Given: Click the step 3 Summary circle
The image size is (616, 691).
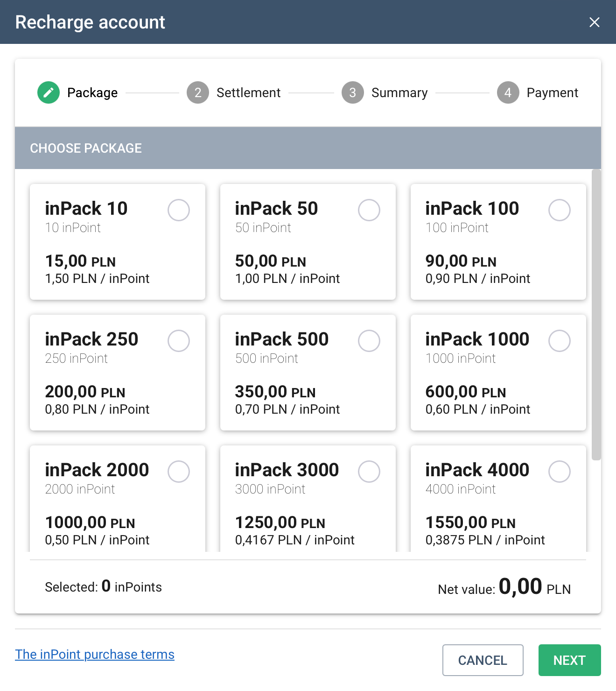Looking at the screenshot, I should coord(353,92).
